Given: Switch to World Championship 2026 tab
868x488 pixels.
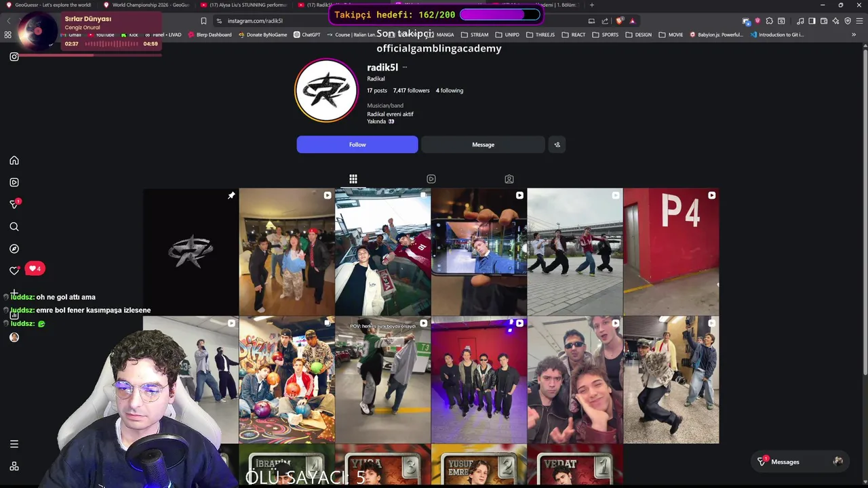Looking at the screenshot, I should [146, 5].
